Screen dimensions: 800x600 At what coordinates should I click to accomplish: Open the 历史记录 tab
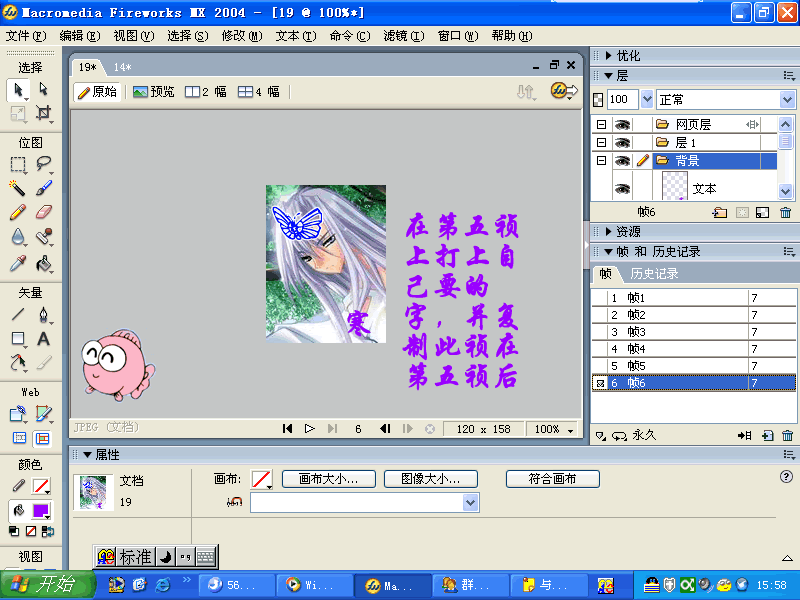point(654,274)
